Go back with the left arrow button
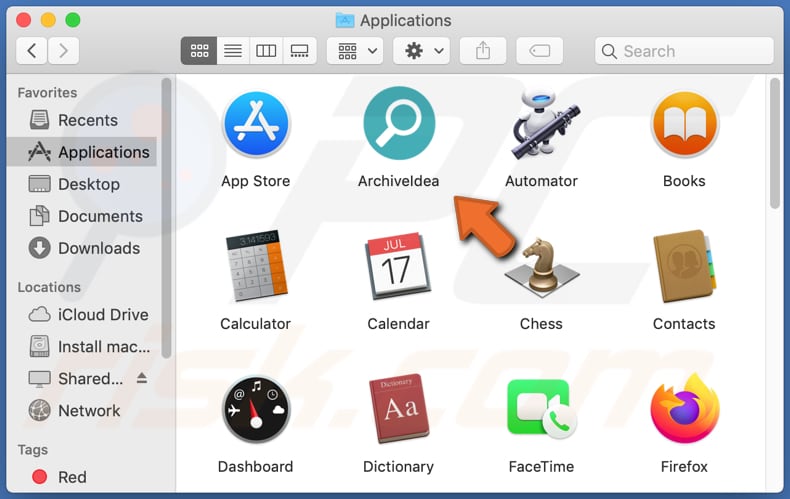This screenshot has width=790, height=499. point(32,51)
